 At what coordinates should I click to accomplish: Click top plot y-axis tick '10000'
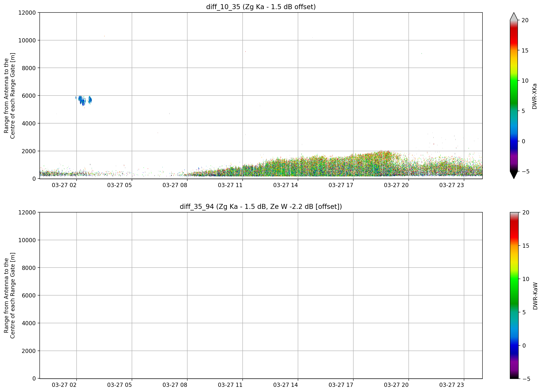point(27,40)
